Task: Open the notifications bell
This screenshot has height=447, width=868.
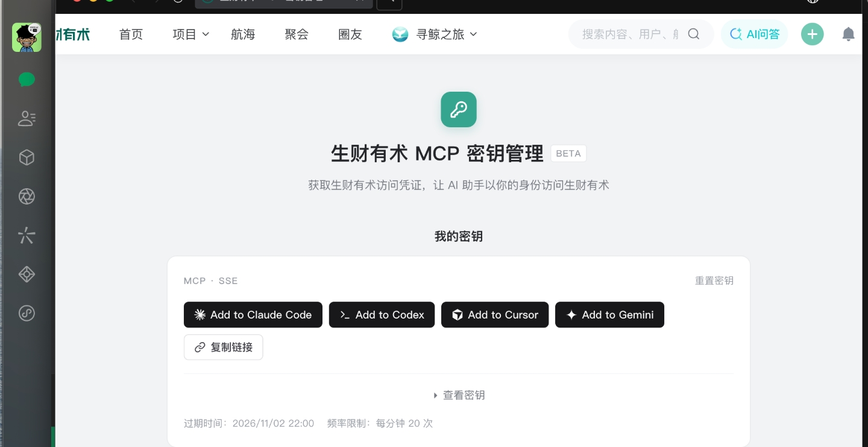Action: pyautogui.click(x=848, y=34)
